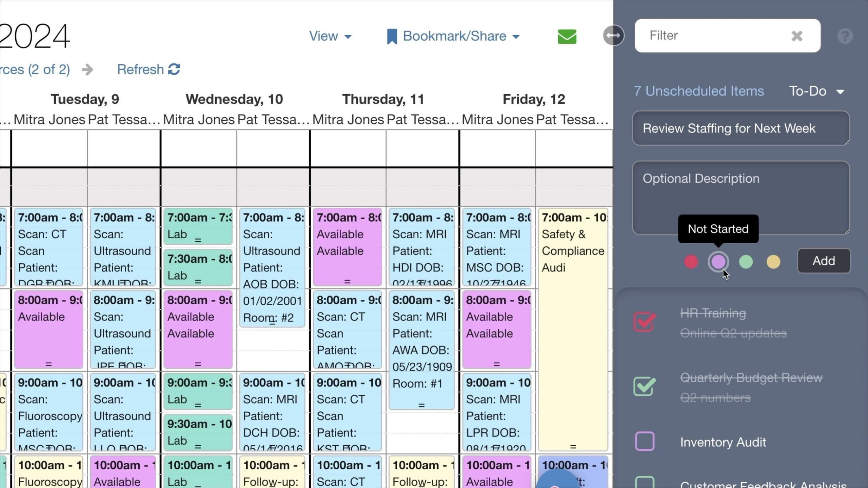Check the Inventory Audit checkbox

point(644,441)
